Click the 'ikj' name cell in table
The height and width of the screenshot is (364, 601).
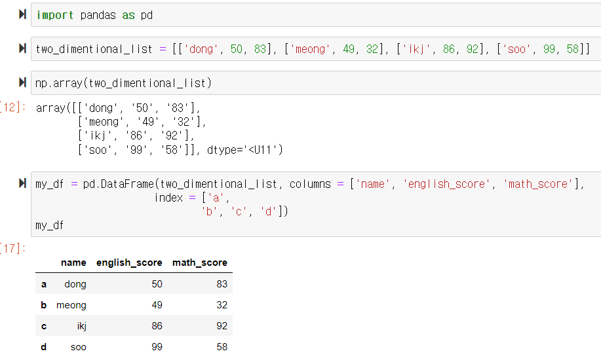82,326
